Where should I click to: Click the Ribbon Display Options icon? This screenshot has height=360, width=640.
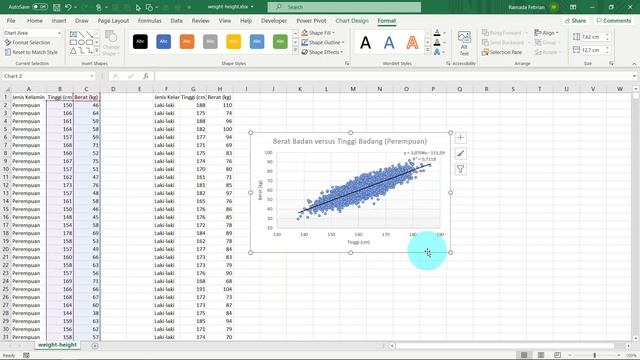tap(573, 7)
